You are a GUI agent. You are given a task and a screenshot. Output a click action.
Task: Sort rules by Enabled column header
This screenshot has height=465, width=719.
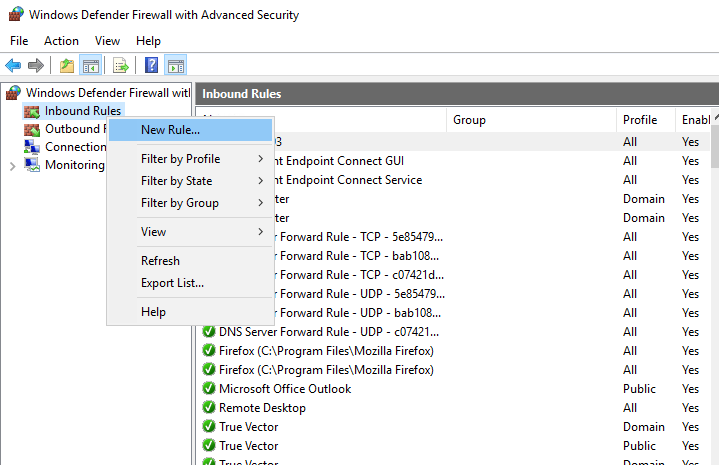693,120
